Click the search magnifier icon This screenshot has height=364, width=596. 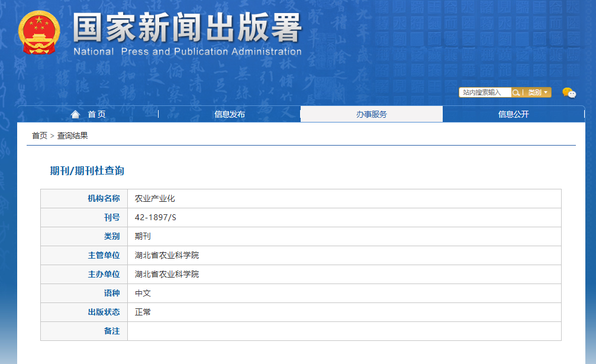tap(516, 92)
